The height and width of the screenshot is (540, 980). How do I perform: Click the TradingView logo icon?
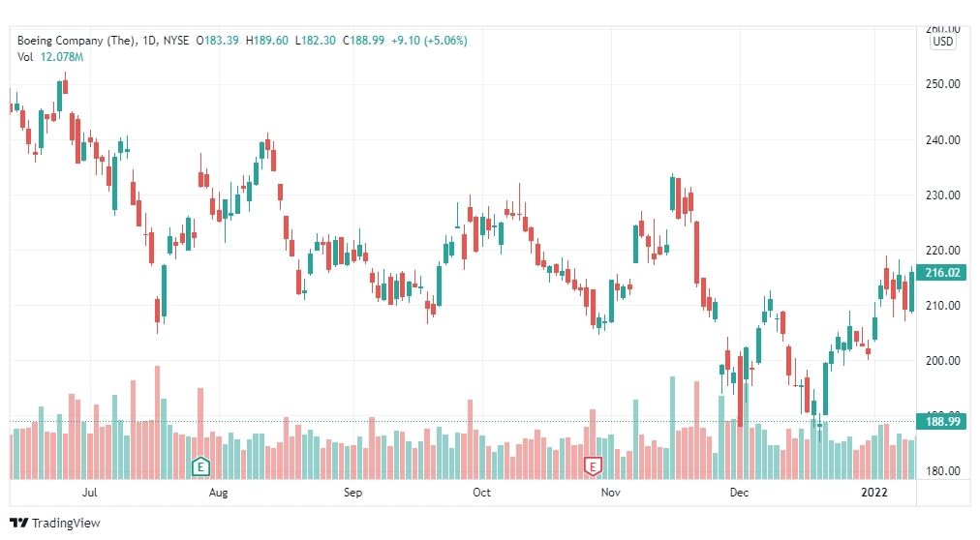click(18, 524)
